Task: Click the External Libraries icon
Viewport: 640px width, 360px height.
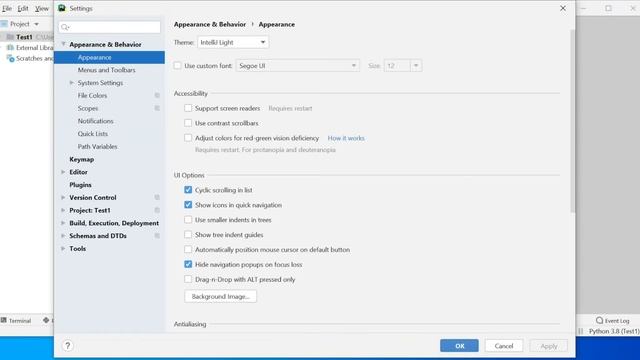Action: (x=11, y=47)
